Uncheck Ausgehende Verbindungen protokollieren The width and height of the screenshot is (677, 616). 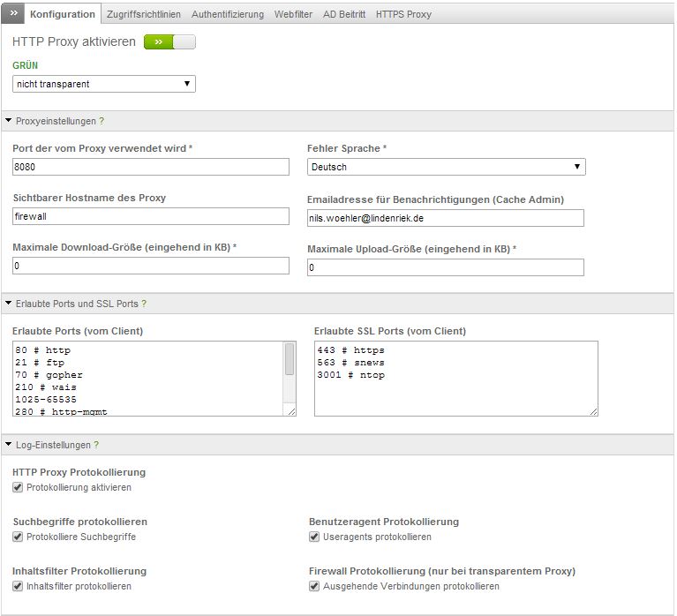pyautogui.click(x=314, y=586)
